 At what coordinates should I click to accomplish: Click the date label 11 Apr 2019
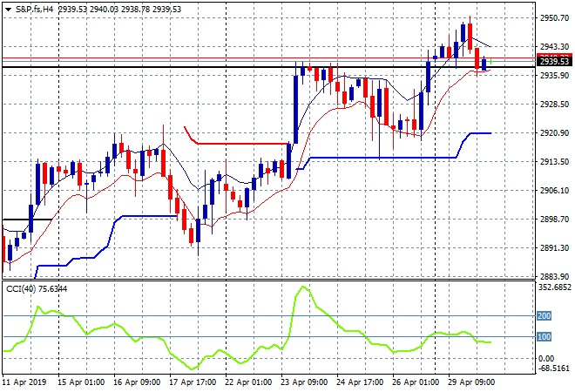point(24,382)
